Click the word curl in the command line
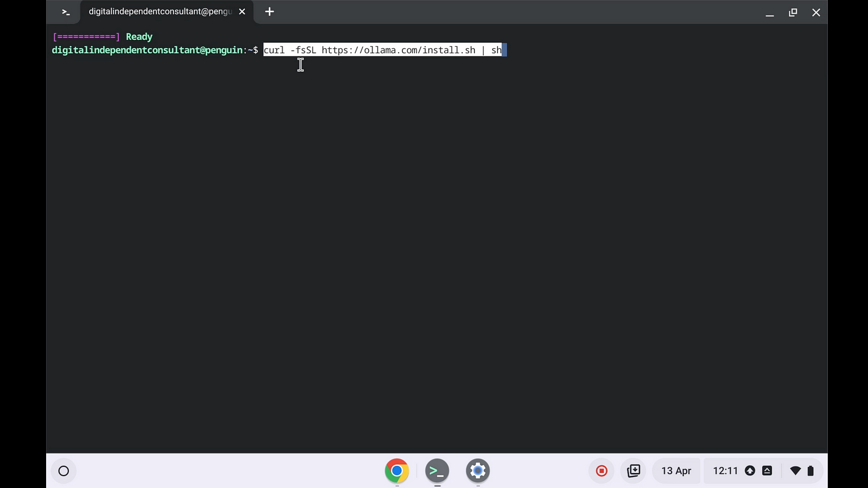Screen dimensions: 868x488 pyautogui.click(x=274, y=50)
